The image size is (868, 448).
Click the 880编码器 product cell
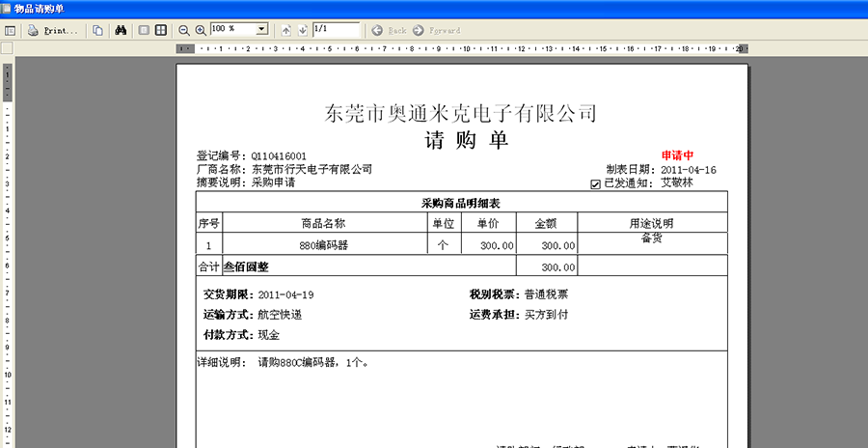pyautogui.click(x=324, y=245)
